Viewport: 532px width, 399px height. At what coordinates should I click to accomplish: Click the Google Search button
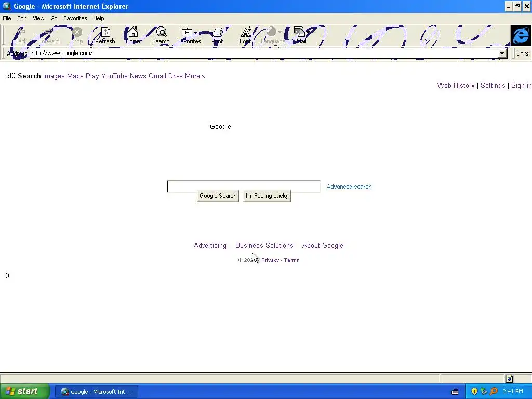pyautogui.click(x=218, y=196)
